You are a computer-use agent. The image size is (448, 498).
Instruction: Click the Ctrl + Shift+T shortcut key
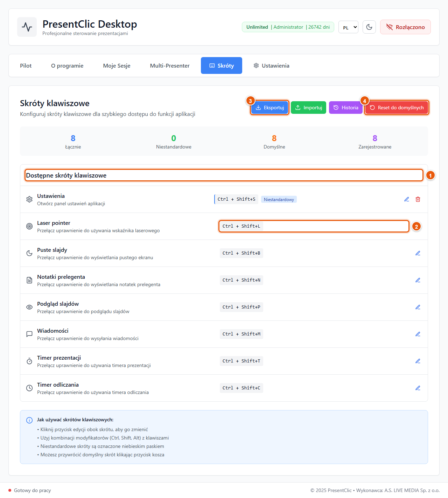[241, 361]
